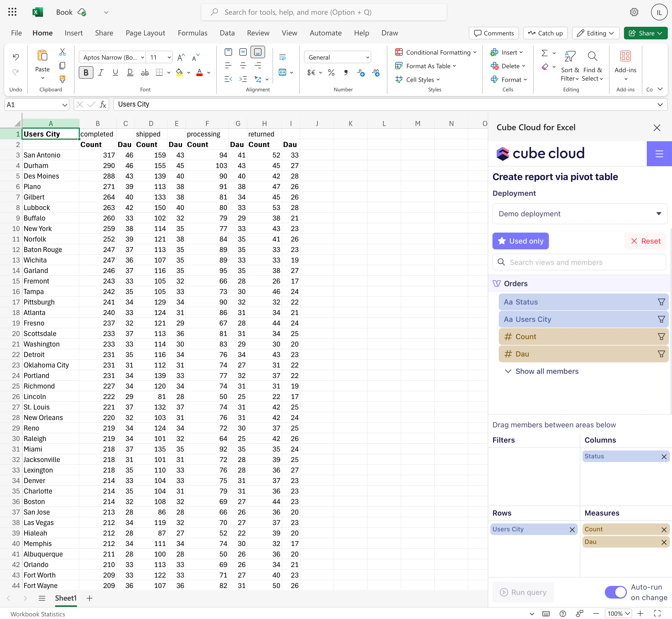Open the Cube Cloud hamburger menu
This screenshot has height=619, width=672.
coord(659,154)
